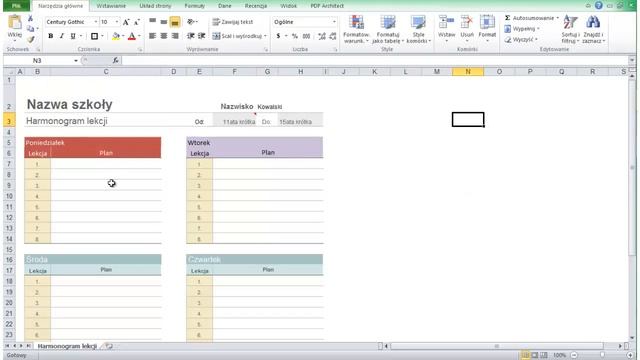640x360 pixels.
Task: Toggle the highlighted bottom align button
Action: pos(175,22)
